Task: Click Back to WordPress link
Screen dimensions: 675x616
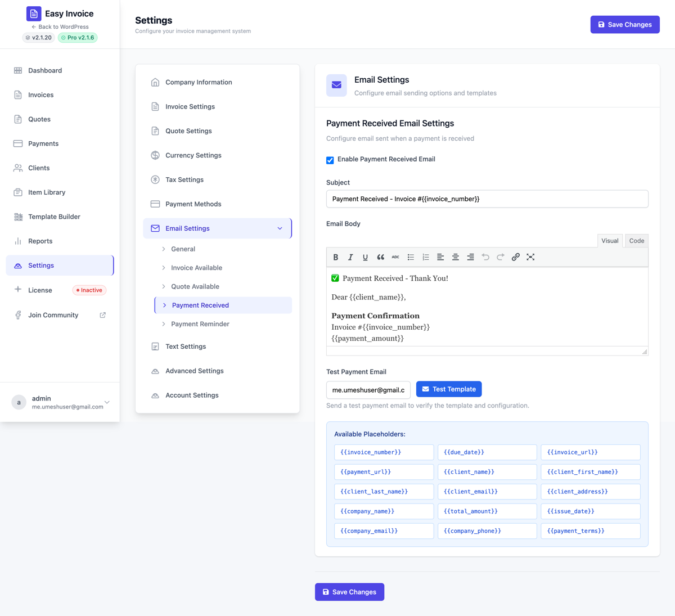Action: (x=60, y=27)
